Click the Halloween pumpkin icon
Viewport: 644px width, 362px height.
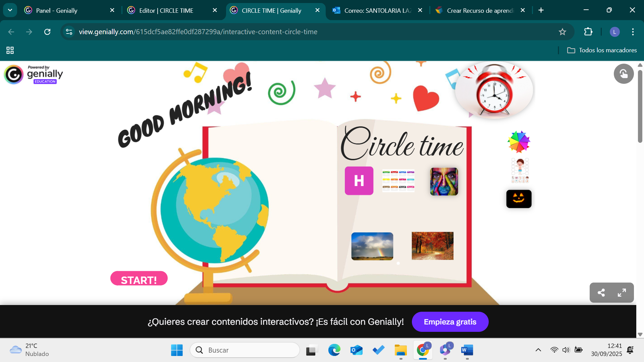[519, 199]
